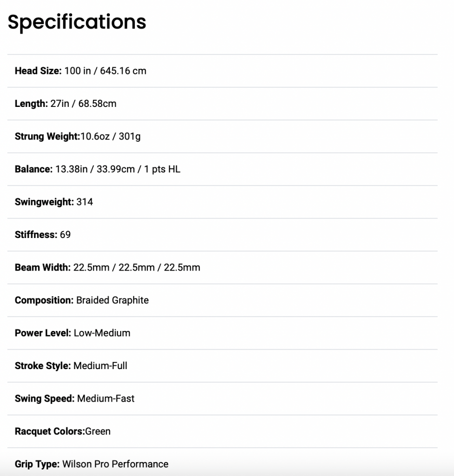Select the Beam Width measurements text
Image resolution: width=454 pixels, height=476 pixels.
pos(137,268)
